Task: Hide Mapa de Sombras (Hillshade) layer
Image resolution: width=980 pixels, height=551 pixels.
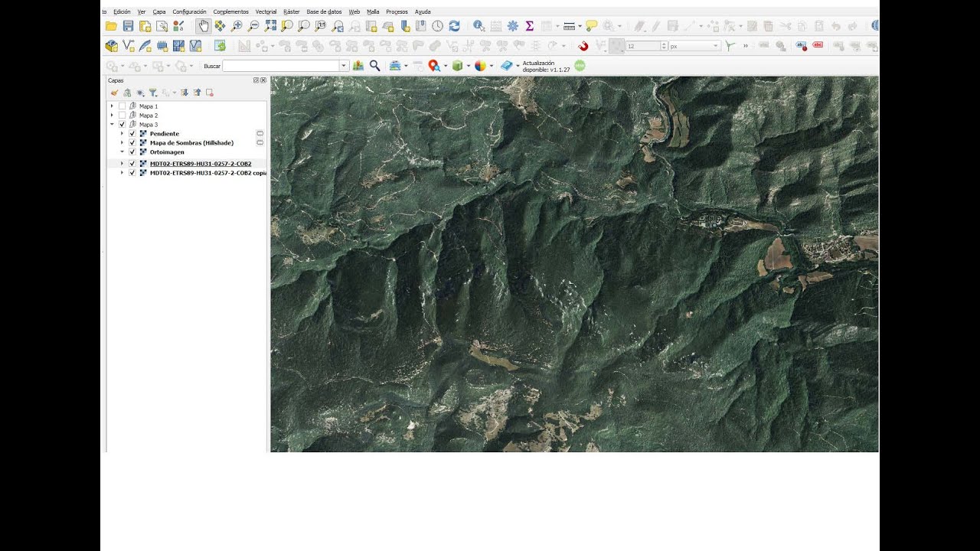Action: point(132,143)
